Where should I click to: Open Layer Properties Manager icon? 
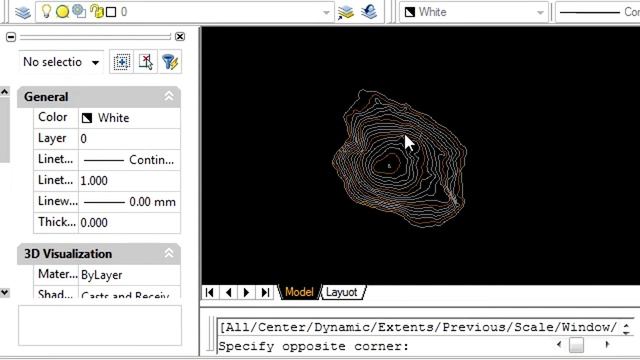pos(22,12)
